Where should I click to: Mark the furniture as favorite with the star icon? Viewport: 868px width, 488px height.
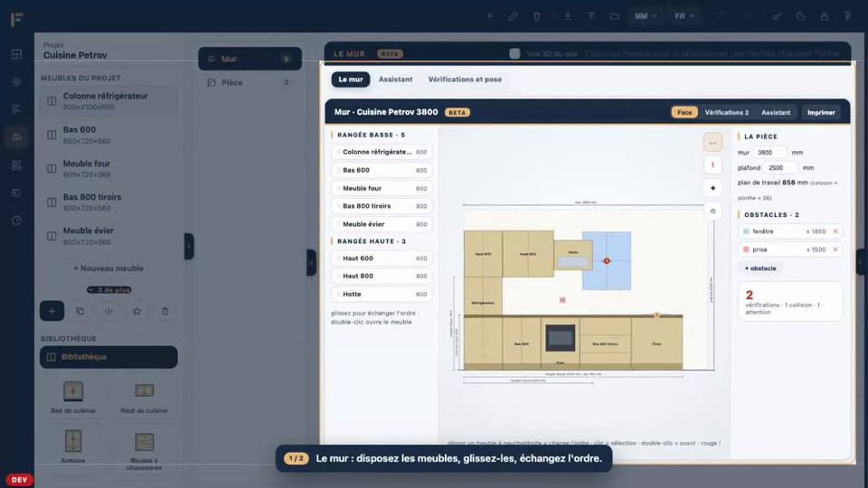pyautogui.click(x=137, y=311)
